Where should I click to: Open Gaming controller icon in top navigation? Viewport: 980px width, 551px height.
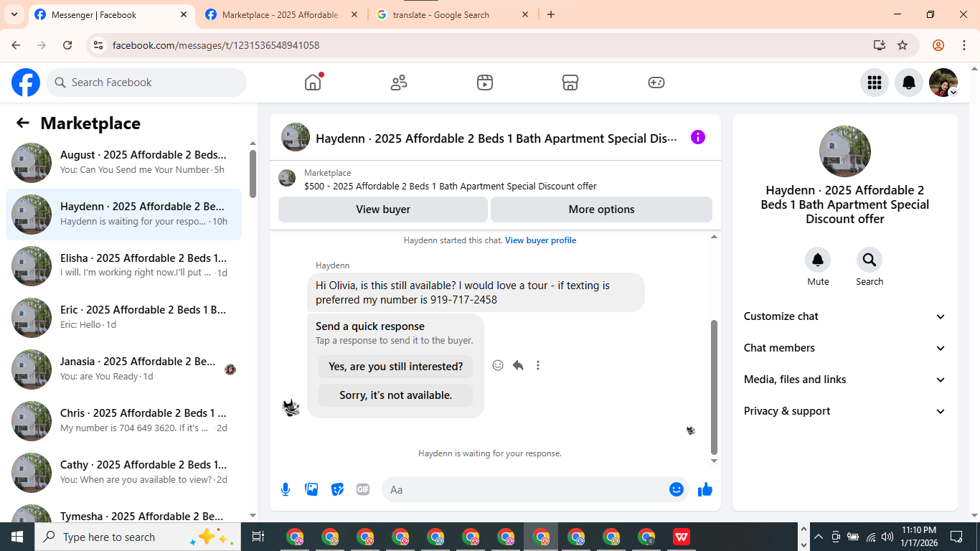pos(656,83)
